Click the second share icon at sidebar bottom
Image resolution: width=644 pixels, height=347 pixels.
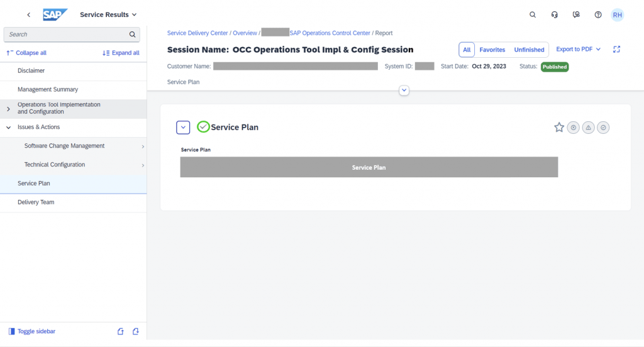[x=136, y=331]
